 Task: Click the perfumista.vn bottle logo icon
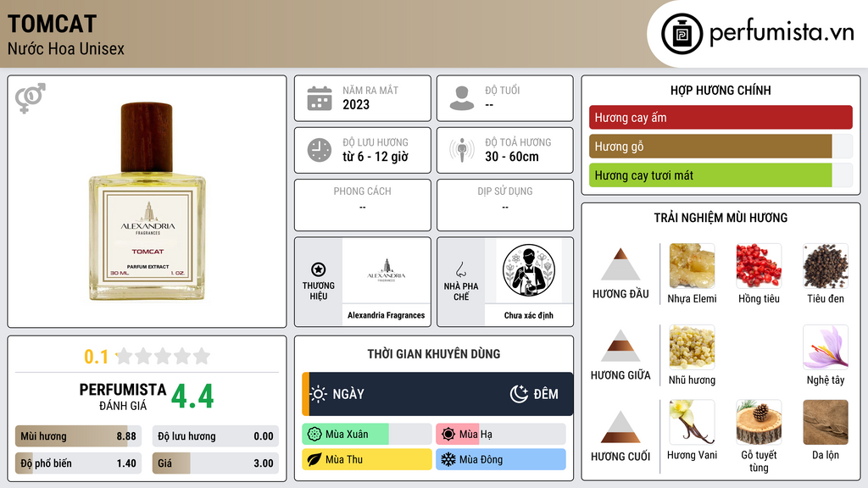click(x=682, y=34)
